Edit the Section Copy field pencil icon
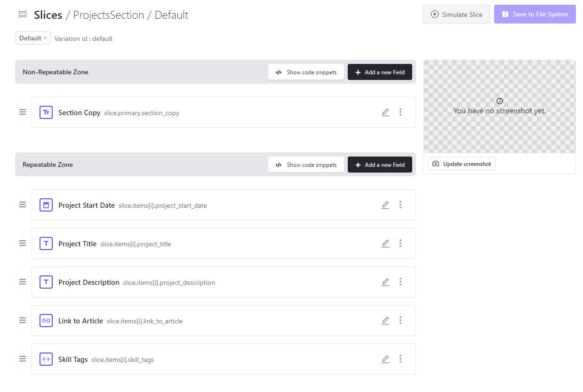This screenshot has height=392, width=583. [385, 112]
